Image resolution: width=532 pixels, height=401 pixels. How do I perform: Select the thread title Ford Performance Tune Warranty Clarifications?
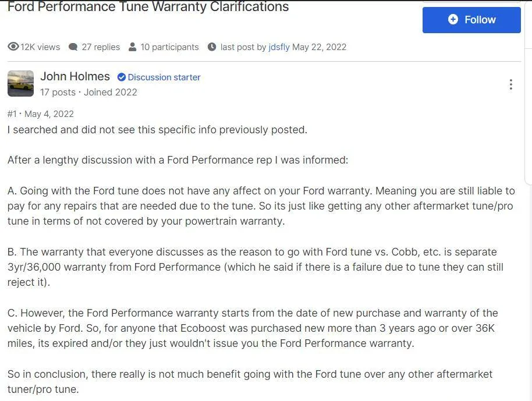(x=148, y=7)
